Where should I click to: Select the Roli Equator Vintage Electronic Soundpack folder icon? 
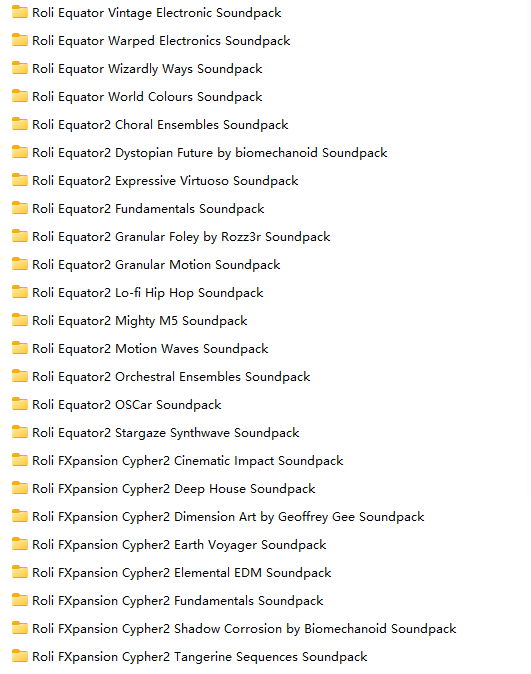tap(19, 12)
